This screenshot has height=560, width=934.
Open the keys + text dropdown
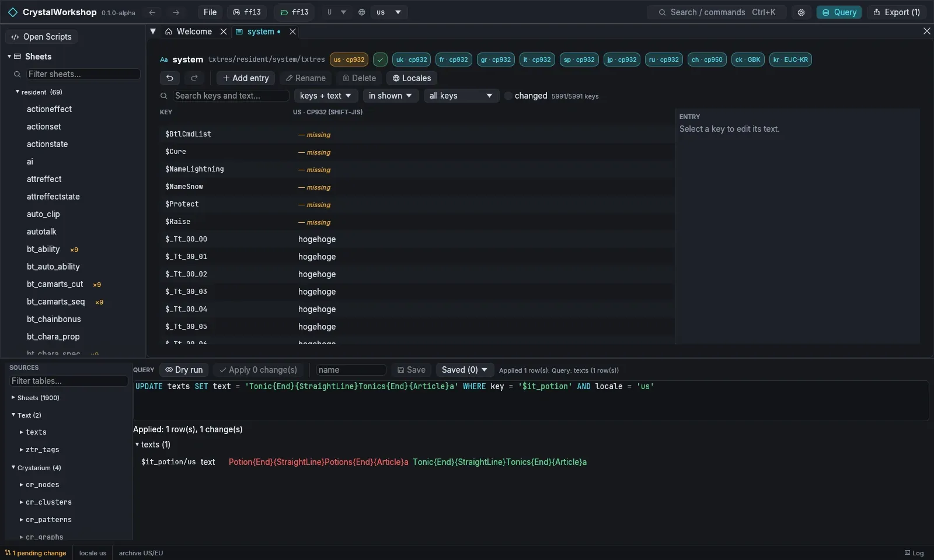click(326, 96)
